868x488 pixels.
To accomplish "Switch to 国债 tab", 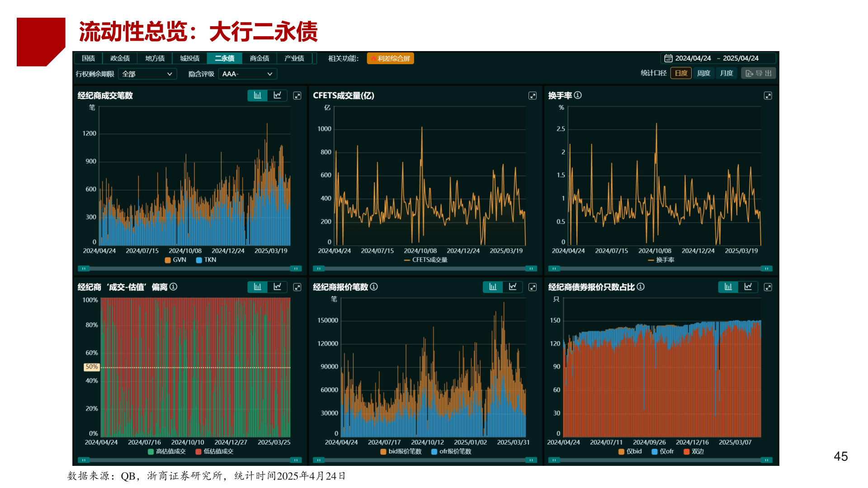I will [88, 58].
